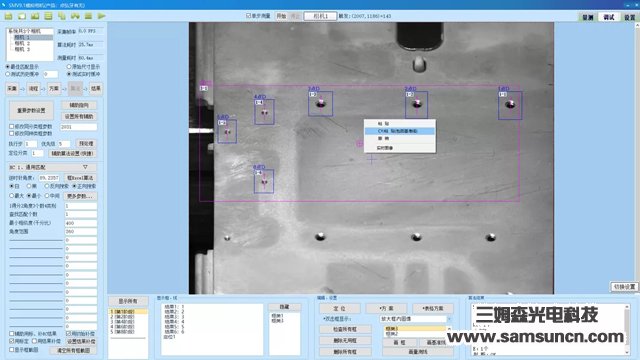Image resolution: width=640 pixels, height=360 pixels.
Task: Switch to the 调试 tab
Action: pos(609,17)
